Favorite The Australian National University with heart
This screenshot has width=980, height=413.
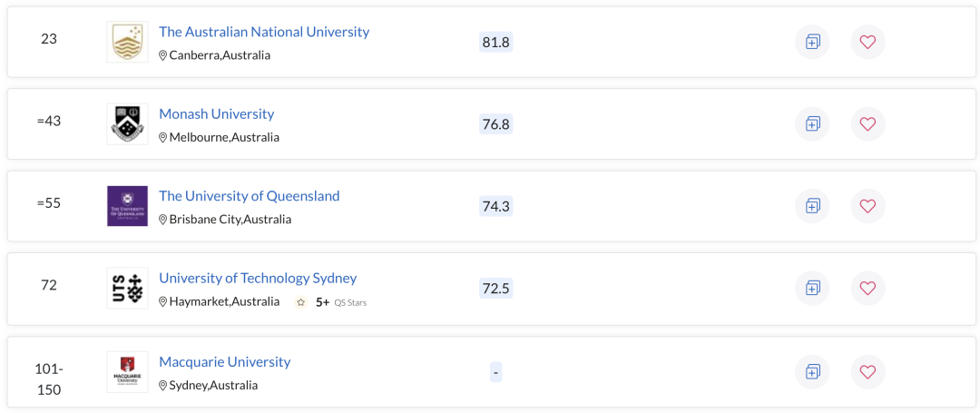coord(867,42)
